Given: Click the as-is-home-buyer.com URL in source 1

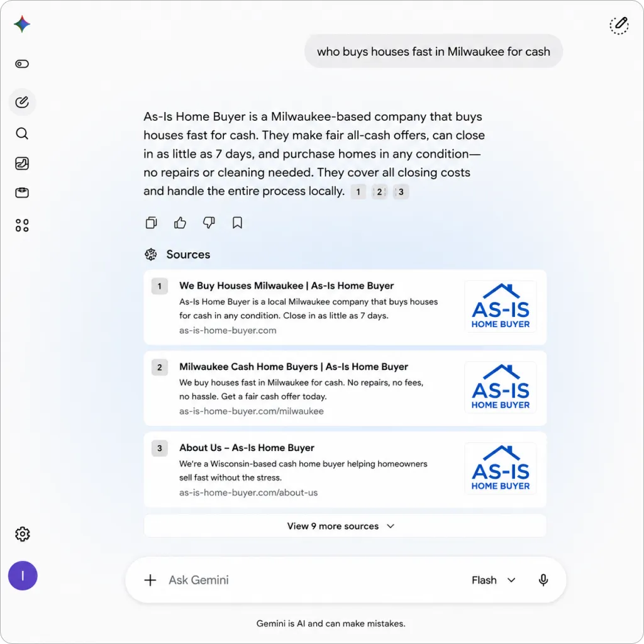Looking at the screenshot, I should point(228,330).
